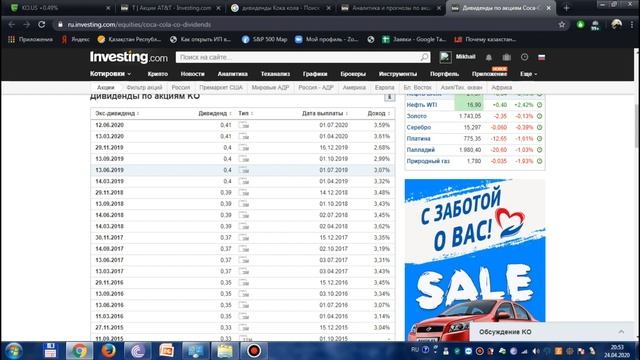Click the type icon in 12.06.2020 row
Screen dimensions: 640x360
pyautogui.click(x=244, y=125)
